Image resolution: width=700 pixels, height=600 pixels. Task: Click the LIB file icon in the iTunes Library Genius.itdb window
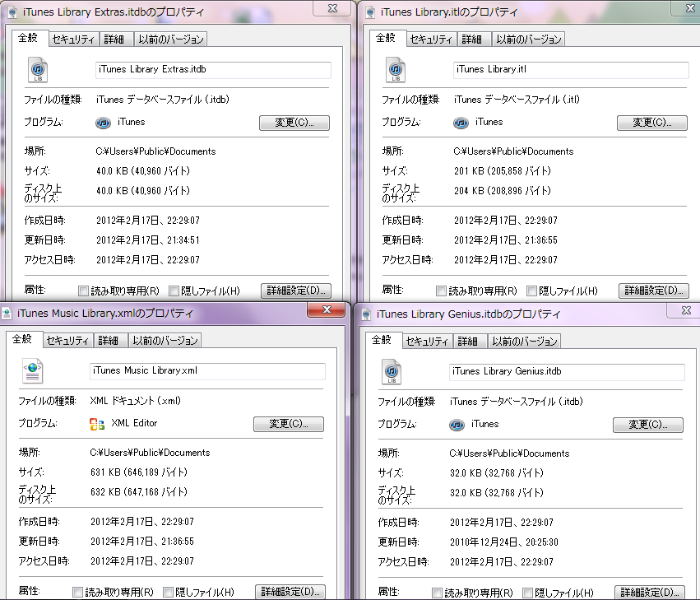(x=392, y=372)
